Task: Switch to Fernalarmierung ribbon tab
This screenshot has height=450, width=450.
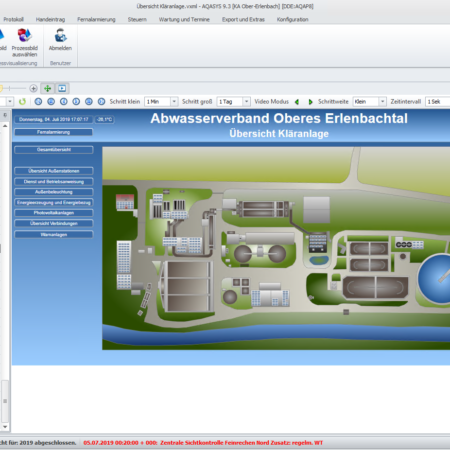Action: tap(96, 19)
